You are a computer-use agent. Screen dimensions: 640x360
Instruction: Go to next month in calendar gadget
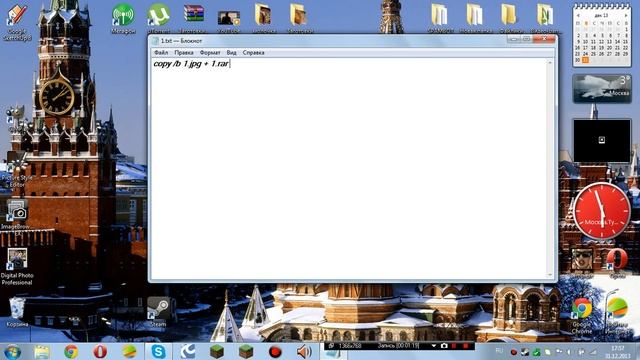coord(626,16)
